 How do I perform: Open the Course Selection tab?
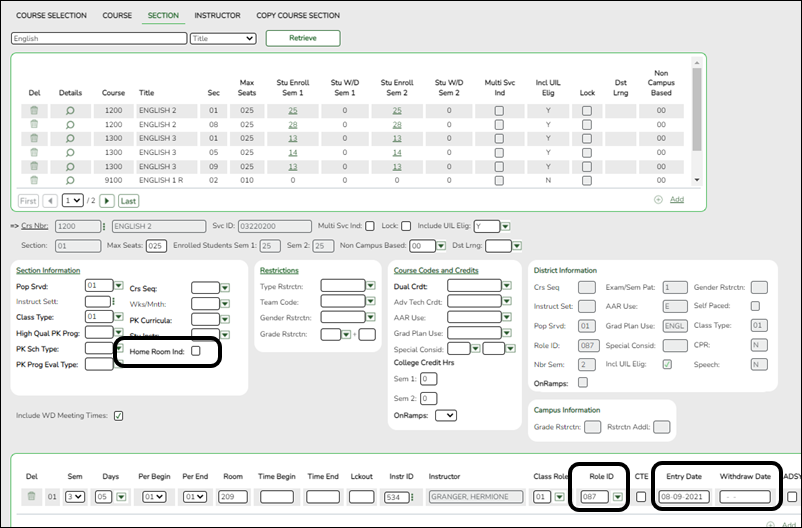tap(51, 15)
